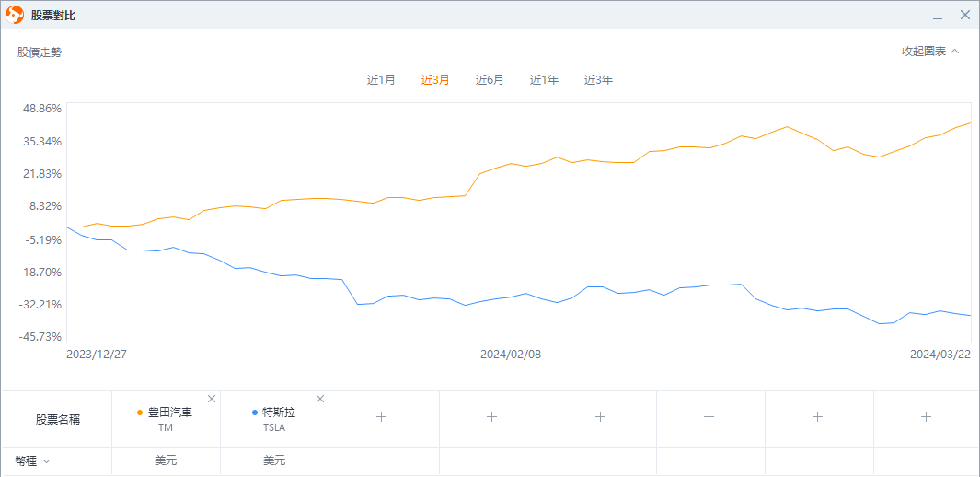Add stock in the third empty plus slot

(x=600, y=416)
